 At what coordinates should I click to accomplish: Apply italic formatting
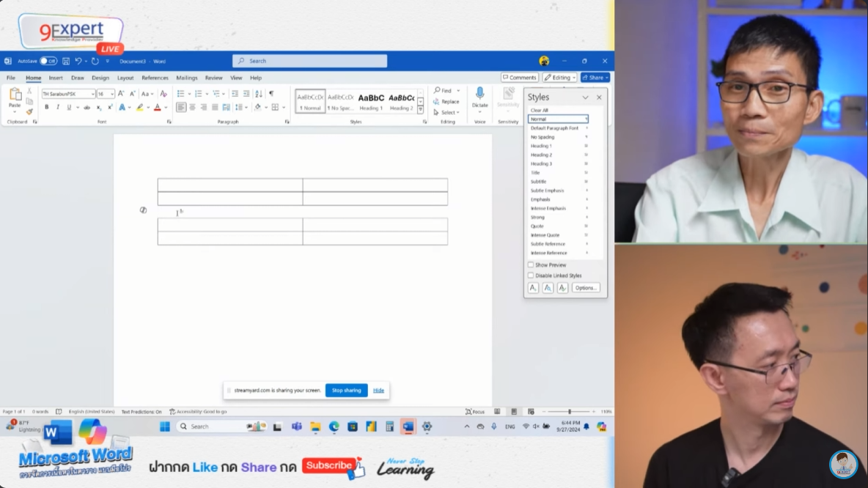click(58, 108)
